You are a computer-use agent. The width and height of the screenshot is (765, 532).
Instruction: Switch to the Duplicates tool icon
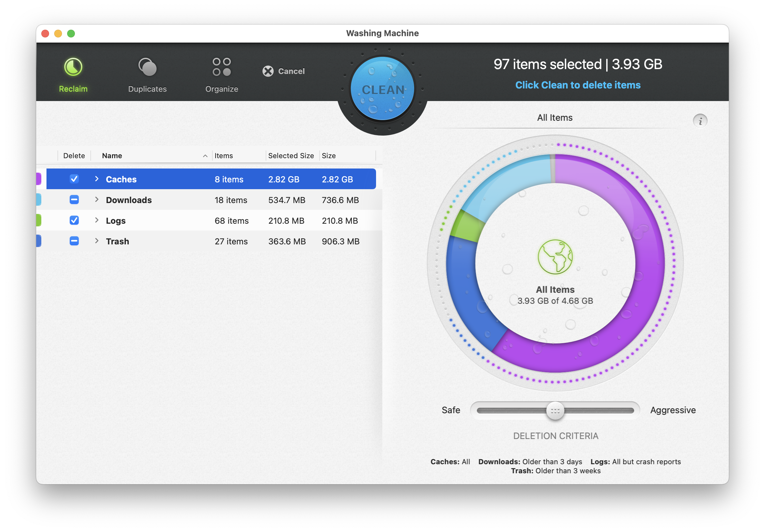(147, 67)
